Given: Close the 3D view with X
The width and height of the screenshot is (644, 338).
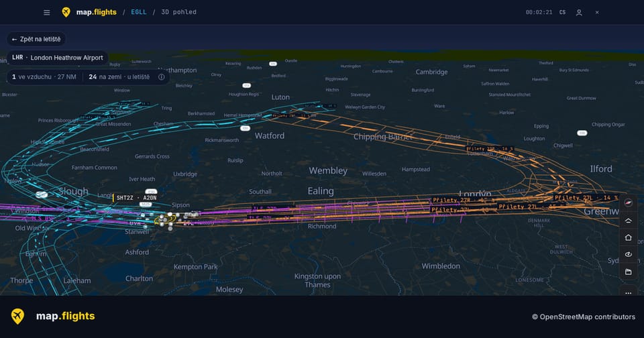Looking at the screenshot, I should tap(597, 12).
